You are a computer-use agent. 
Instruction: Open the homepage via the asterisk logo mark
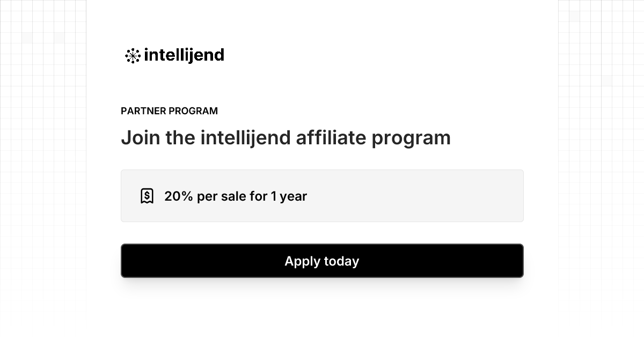point(131,55)
